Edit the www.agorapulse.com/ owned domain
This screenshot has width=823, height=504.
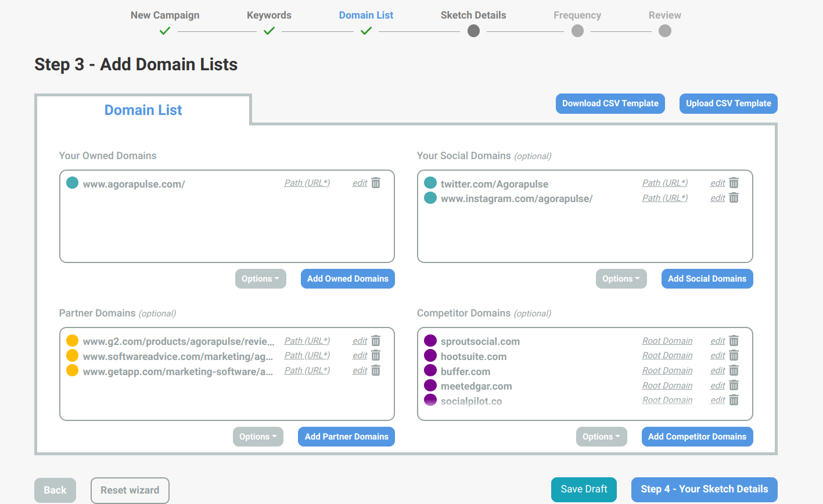pos(360,183)
